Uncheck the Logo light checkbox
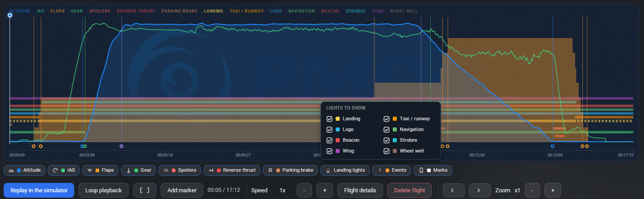The height and width of the screenshot is (199, 644). pos(330,129)
